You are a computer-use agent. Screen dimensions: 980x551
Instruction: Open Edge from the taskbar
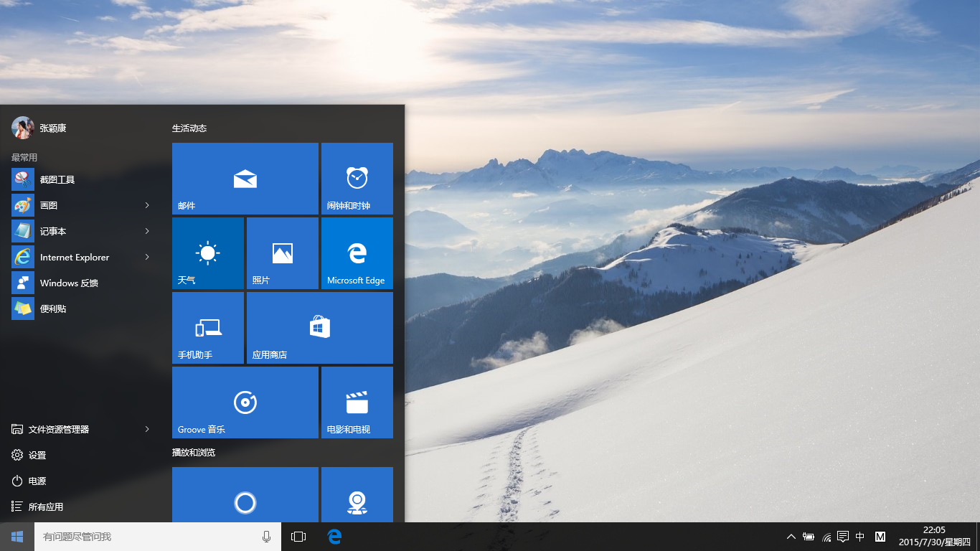(334, 537)
